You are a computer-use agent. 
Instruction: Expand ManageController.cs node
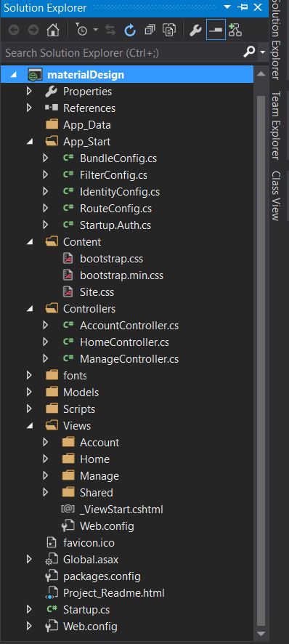click(46, 359)
